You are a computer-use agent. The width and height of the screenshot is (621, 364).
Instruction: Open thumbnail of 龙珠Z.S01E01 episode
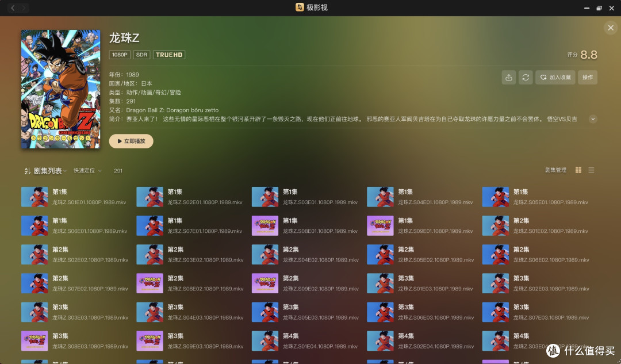[34, 197]
